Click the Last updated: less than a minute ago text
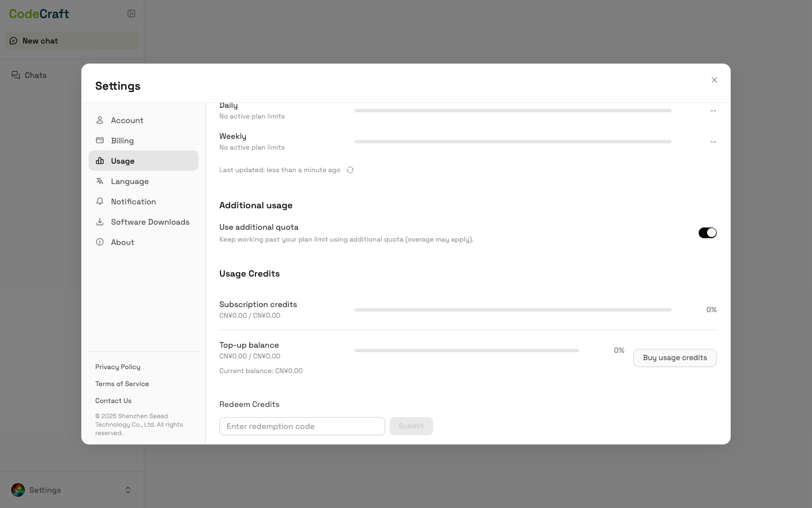The width and height of the screenshot is (812, 508). click(280, 170)
